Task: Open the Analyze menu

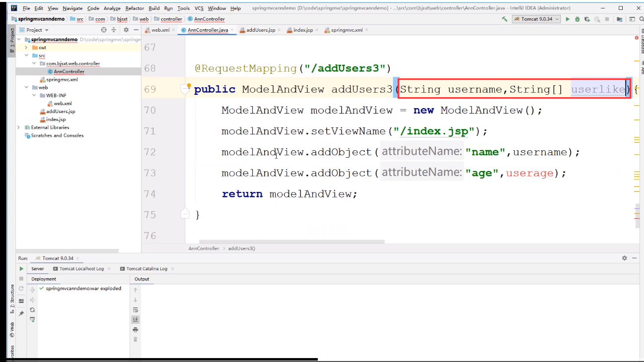Action: tap(112, 8)
